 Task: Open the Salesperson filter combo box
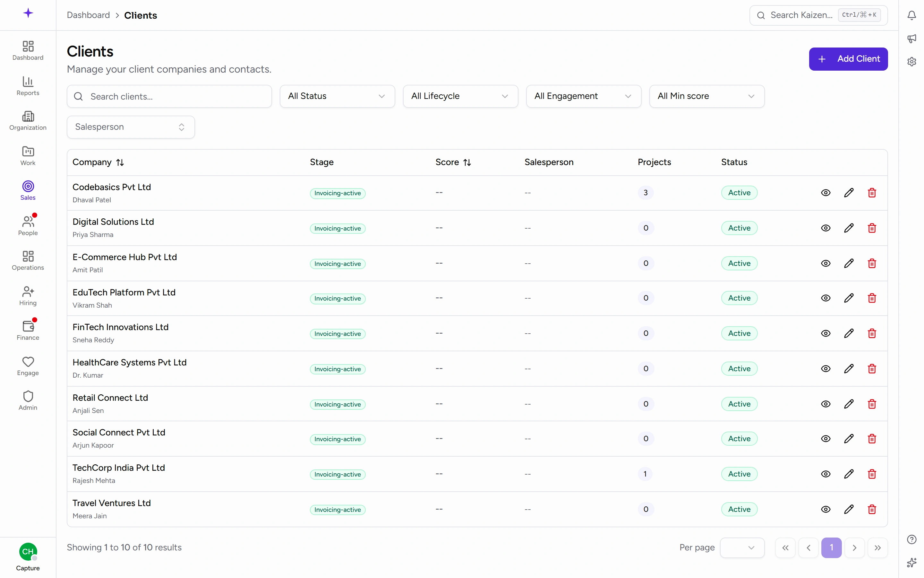coord(131,127)
